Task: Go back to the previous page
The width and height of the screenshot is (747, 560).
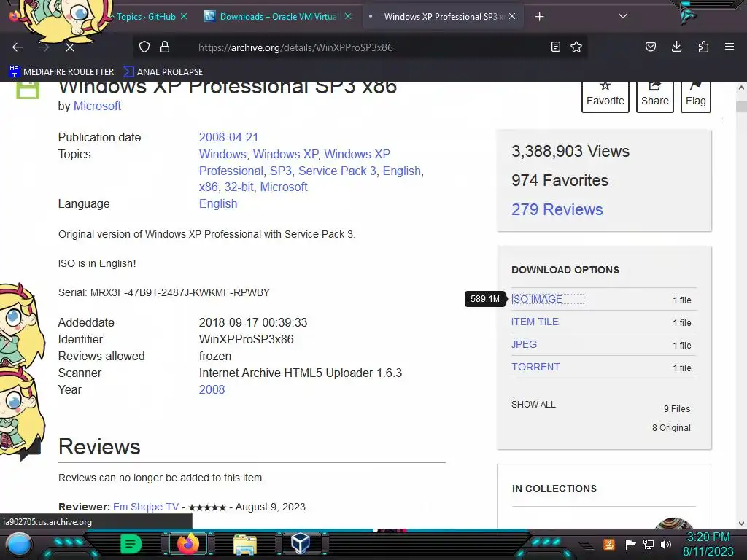Action: [x=18, y=47]
